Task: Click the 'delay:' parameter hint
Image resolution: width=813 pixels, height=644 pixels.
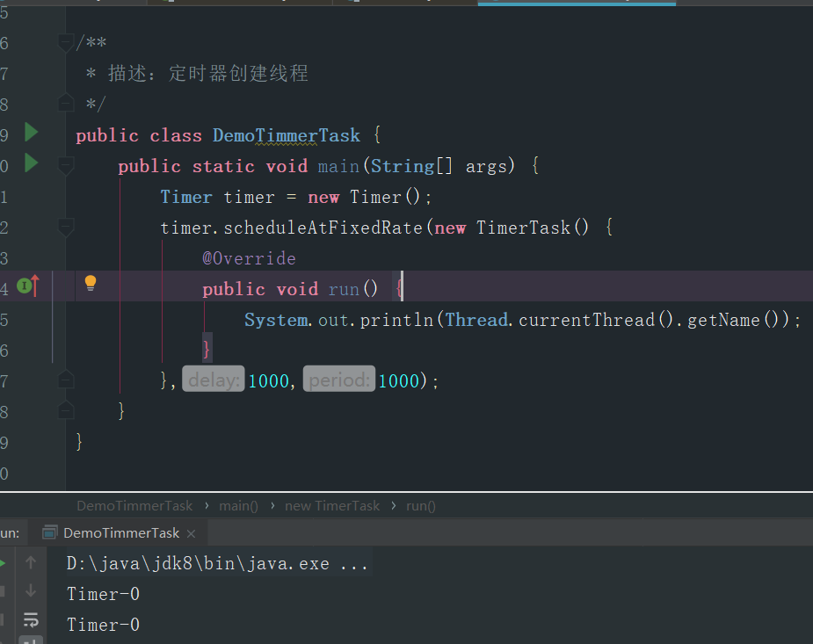Action: coord(213,380)
